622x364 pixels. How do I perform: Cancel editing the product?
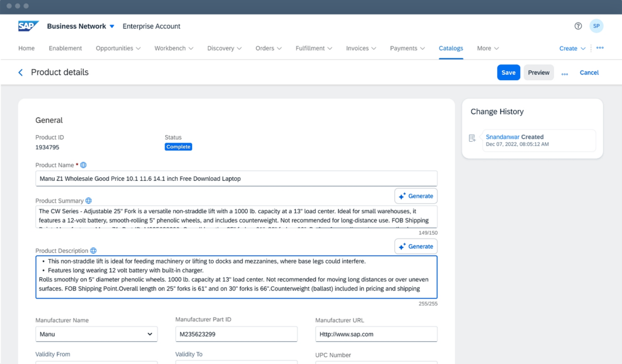point(589,73)
